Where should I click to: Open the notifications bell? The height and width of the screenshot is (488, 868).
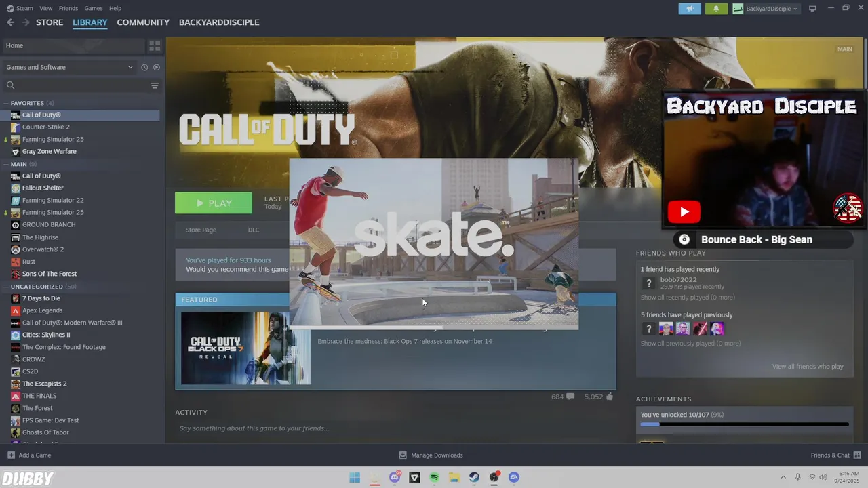tap(716, 9)
